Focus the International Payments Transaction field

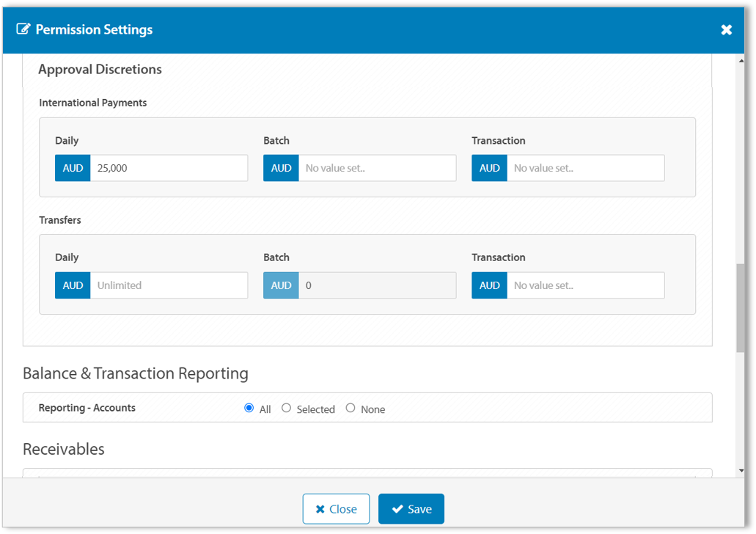[585, 168]
